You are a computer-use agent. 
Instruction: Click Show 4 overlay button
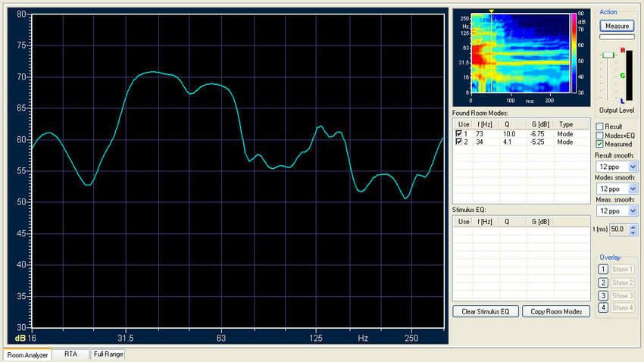pos(622,307)
